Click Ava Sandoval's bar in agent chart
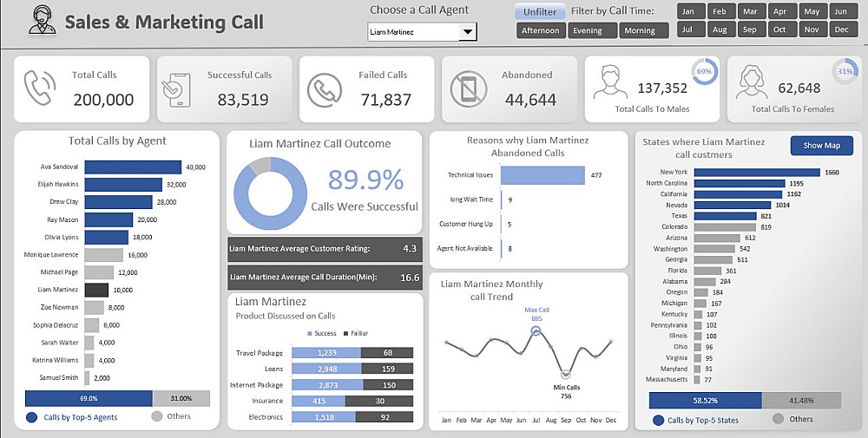 pos(133,167)
